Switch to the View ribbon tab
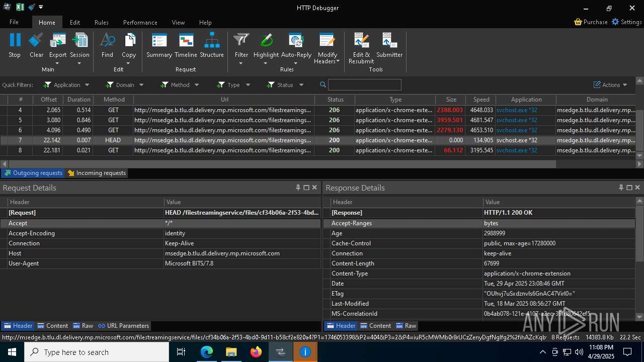 click(x=178, y=22)
